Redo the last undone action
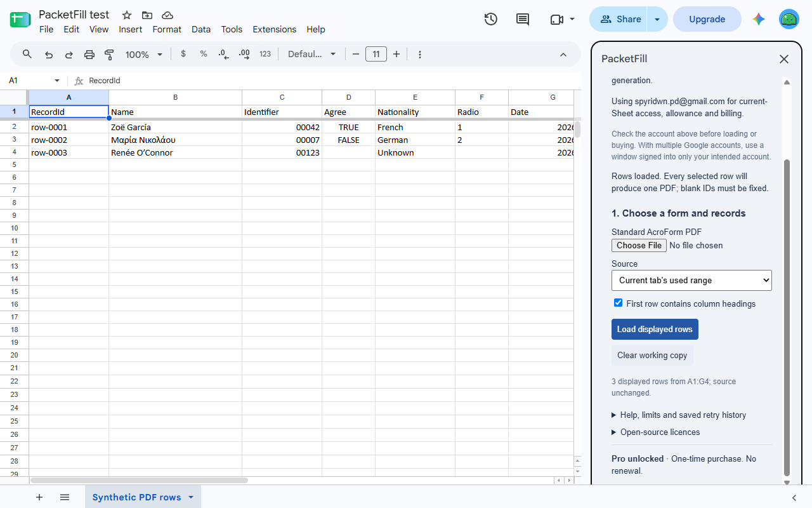The width and height of the screenshot is (812, 508). [69, 55]
